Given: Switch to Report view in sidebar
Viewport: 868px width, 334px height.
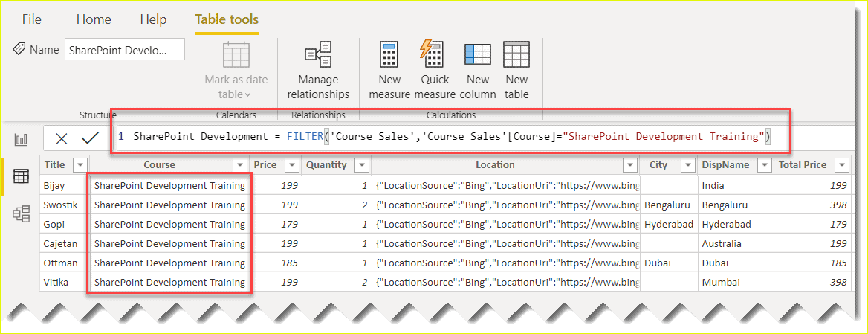Looking at the screenshot, I should point(22,140).
